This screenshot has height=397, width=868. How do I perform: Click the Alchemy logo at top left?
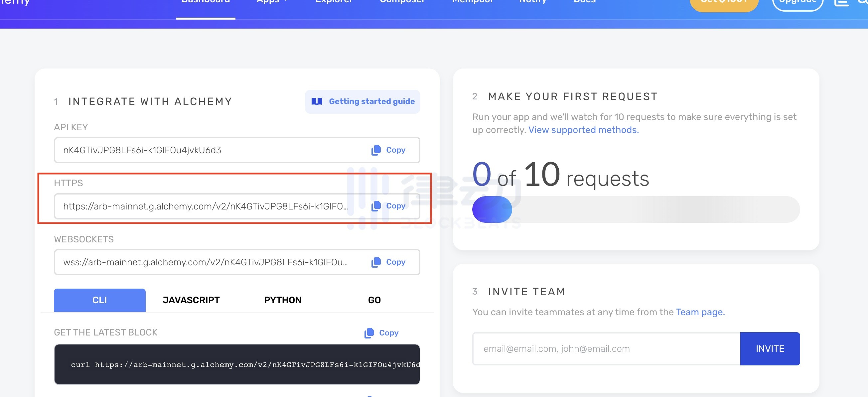15,3
